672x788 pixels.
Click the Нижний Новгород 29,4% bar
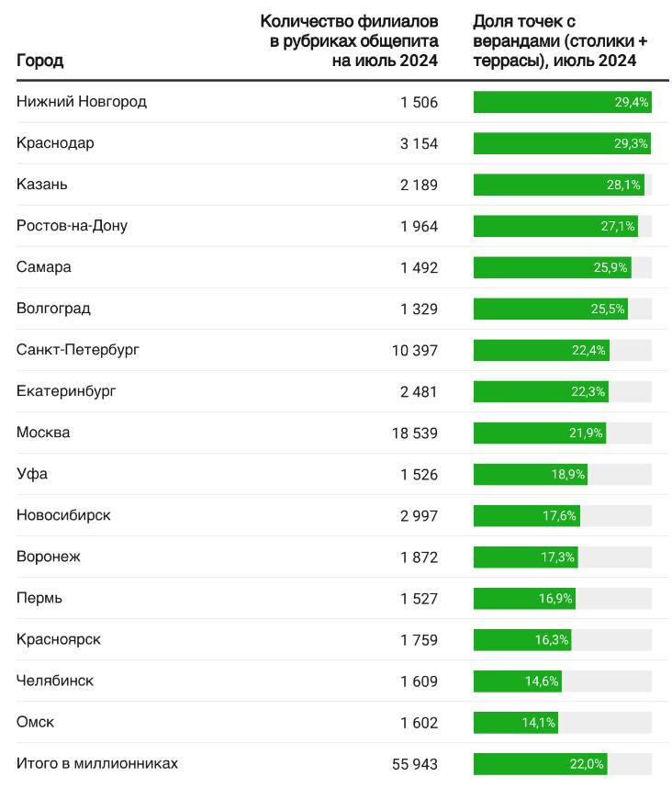point(561,102)
